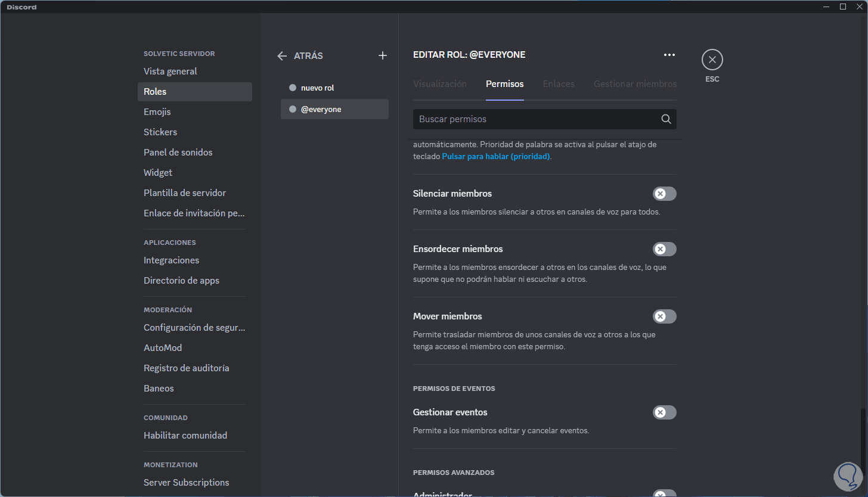Open the Enlaces tab
This screenshot has height=497, width=868.
pyautogui.click(x=558, y=84)
